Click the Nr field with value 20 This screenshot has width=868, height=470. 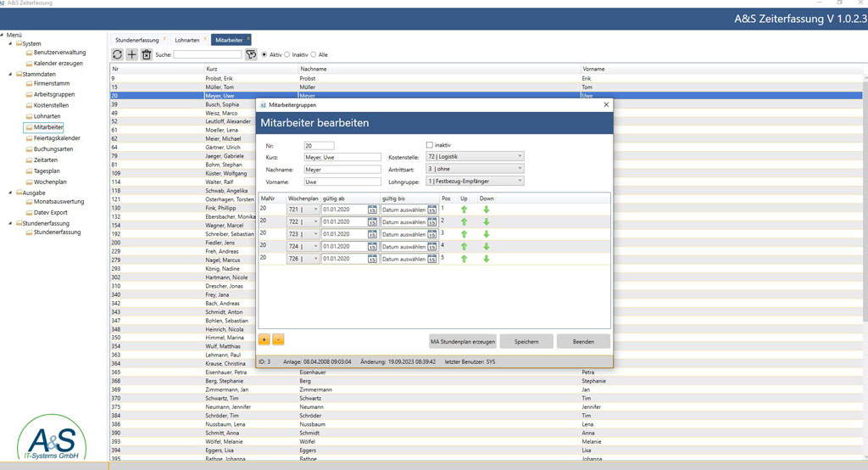point(319,146)
